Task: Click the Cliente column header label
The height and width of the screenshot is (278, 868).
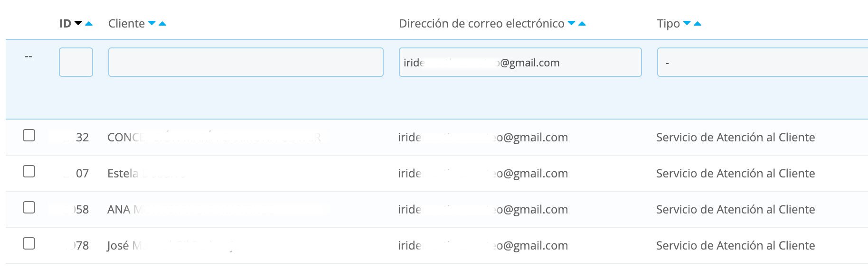Action: (x=126, y=23)
